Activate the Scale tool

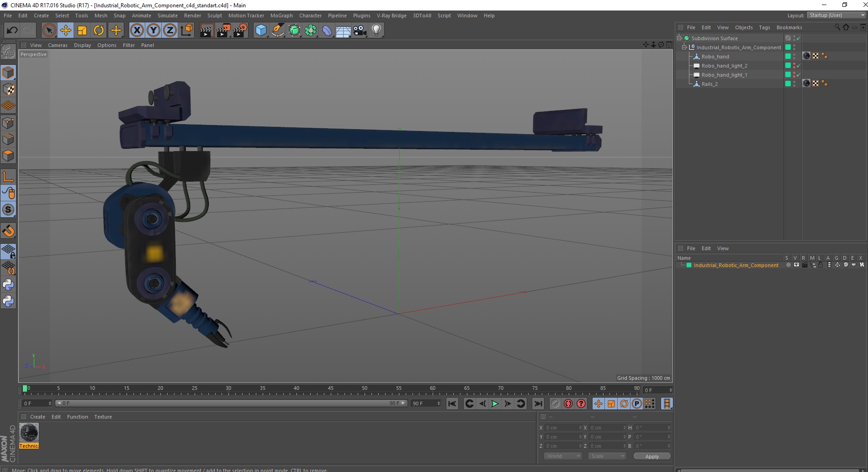pos(82,31)
